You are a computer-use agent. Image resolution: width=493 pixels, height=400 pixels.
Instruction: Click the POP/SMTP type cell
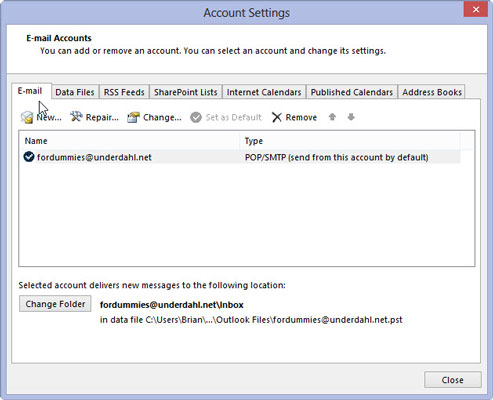click(337, 157)
